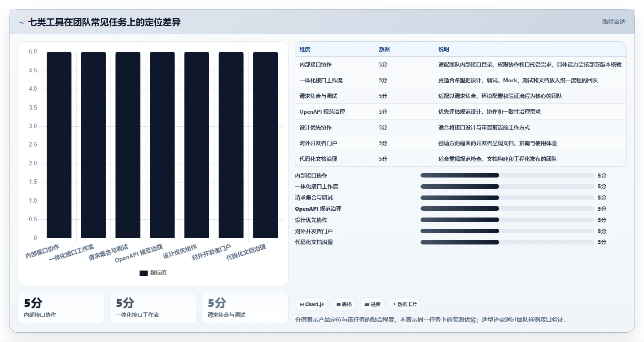Click the 对外开发者门户 bar in the chart
This screenshot has height=342, width=644.
tap(231, 145)
